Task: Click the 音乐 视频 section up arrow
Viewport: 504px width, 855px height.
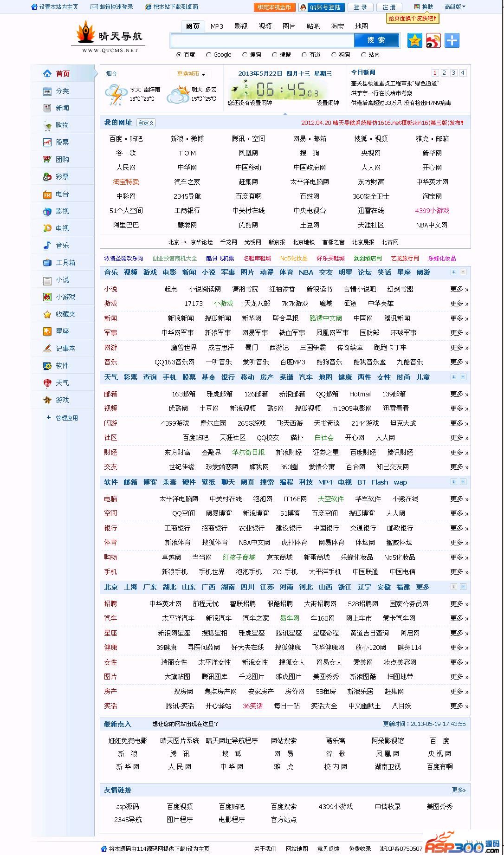Action: [x=463, y=272]
